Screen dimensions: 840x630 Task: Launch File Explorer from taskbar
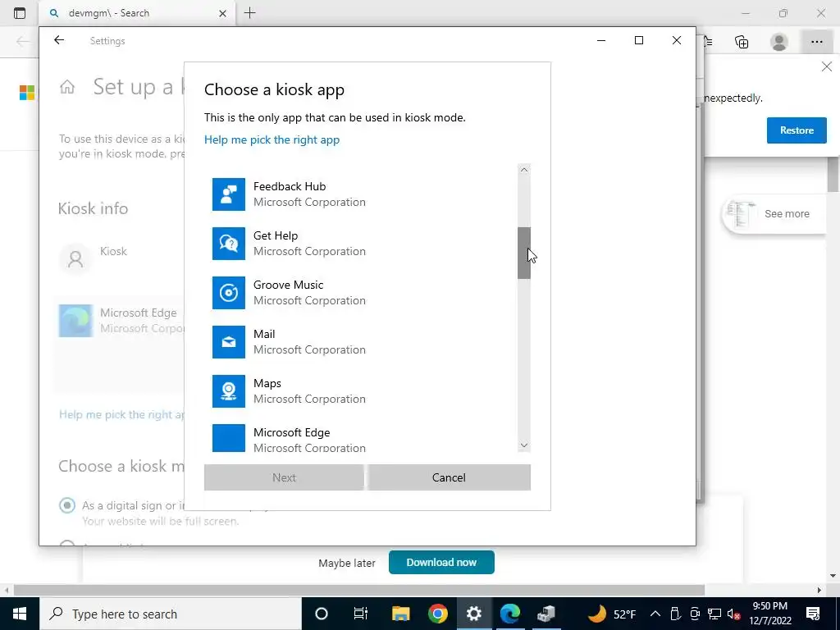pos(400,614)
